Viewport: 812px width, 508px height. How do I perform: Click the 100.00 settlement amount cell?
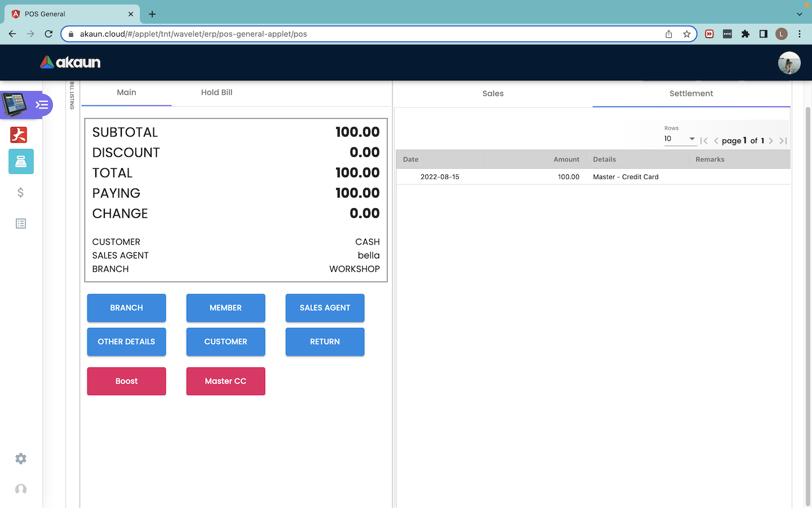click(x=568, y=177)
